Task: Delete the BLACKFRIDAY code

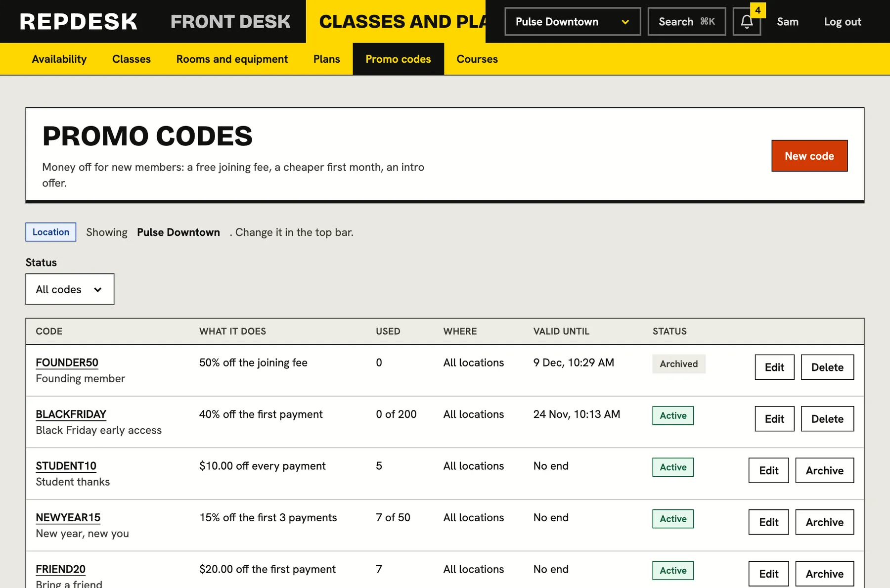Action: pos(827,419)
